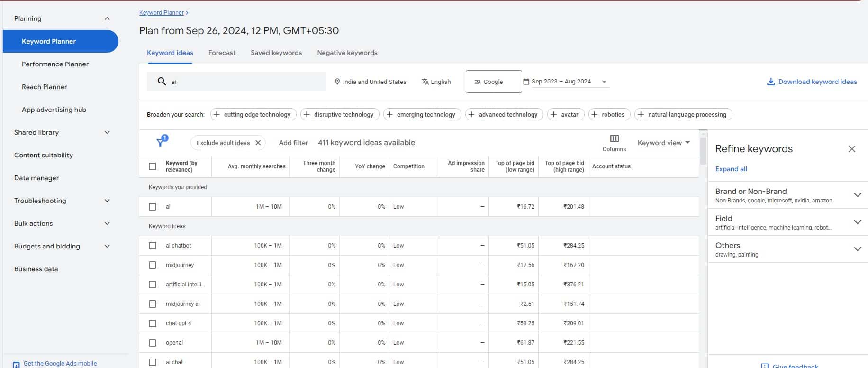Image resolution: width=868 pixels, height=368 pixels.
Task: Remove the Exclude adult ideas filter
Action: tap(258, 143)
